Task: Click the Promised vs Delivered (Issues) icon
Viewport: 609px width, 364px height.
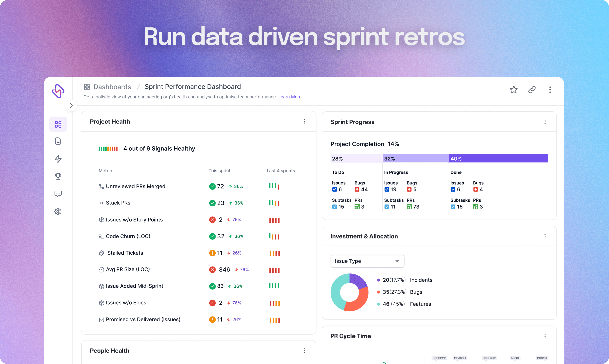Action: coord(101,320)
